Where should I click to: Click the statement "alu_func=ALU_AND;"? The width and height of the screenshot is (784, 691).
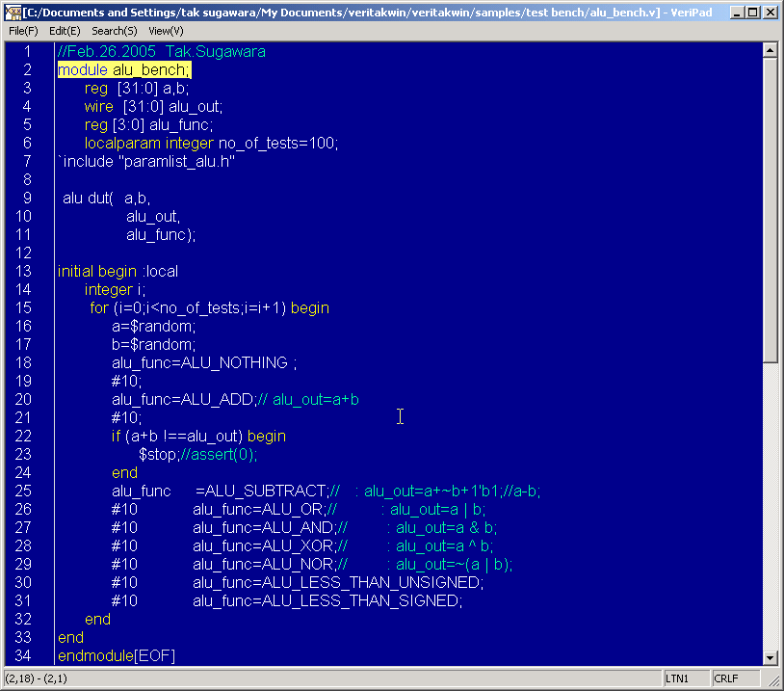(x=265, y=528)
